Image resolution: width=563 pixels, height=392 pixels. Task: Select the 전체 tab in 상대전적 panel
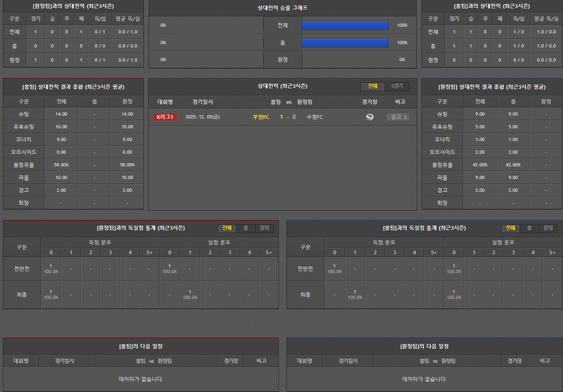click(x=373, y=86)
